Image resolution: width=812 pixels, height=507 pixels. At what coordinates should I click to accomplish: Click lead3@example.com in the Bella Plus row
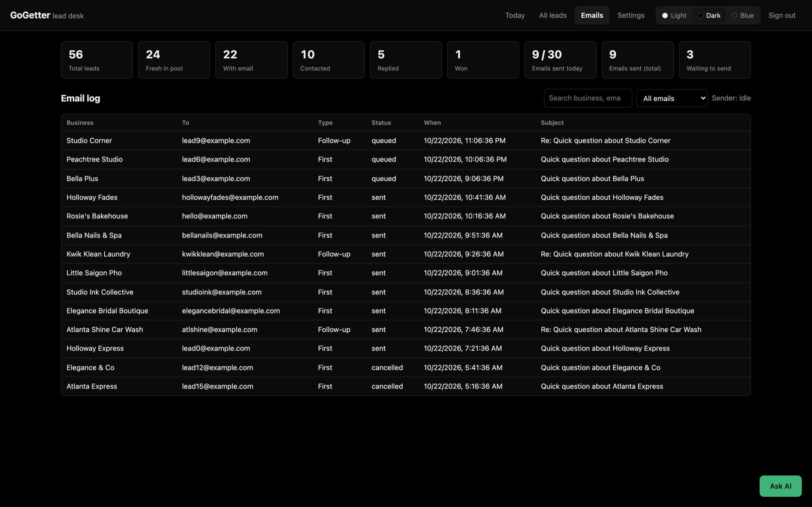click(216, 178)
